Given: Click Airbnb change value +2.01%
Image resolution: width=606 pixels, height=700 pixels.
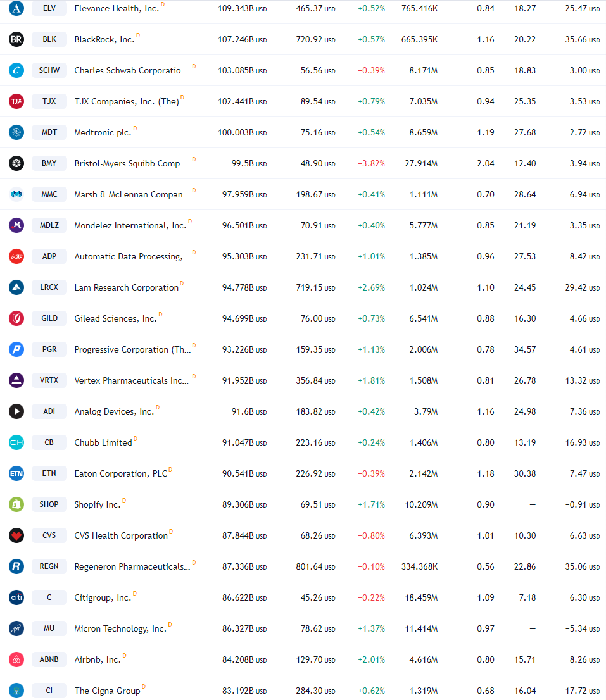Looking at the screenshot, I should click(371, 660).
